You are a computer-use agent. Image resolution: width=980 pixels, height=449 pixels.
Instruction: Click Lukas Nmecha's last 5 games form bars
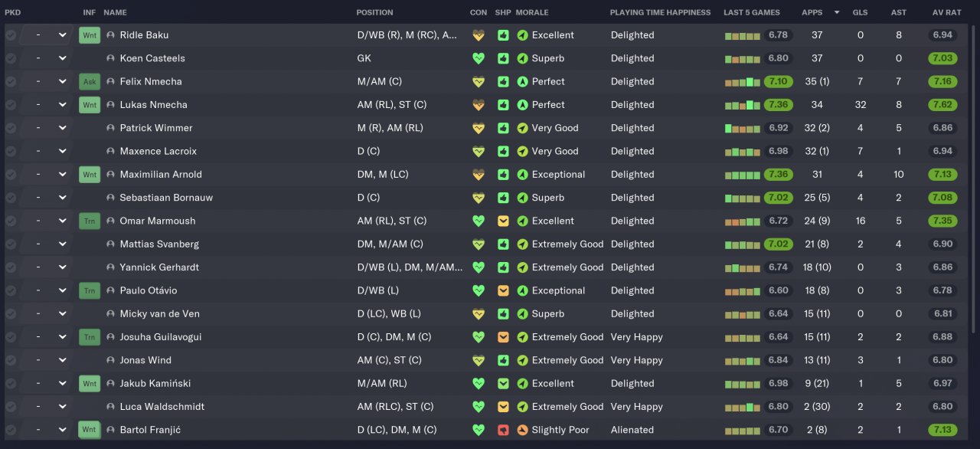pyautogui.click(x=742, y=105)
